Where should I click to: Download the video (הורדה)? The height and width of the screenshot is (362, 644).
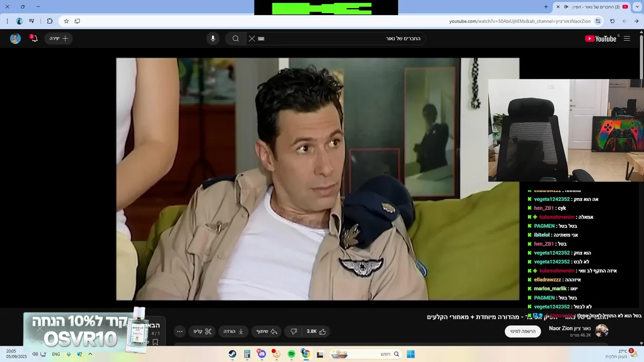coord(233,331)
